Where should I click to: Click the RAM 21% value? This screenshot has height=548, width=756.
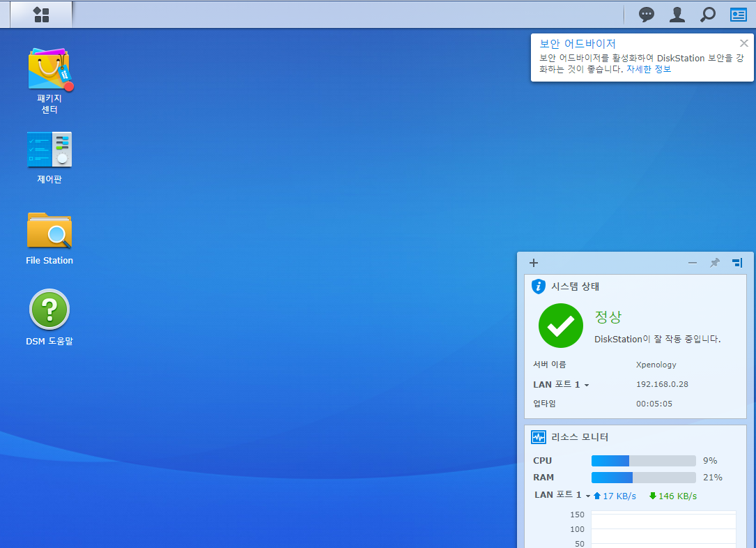pos(713,478)
